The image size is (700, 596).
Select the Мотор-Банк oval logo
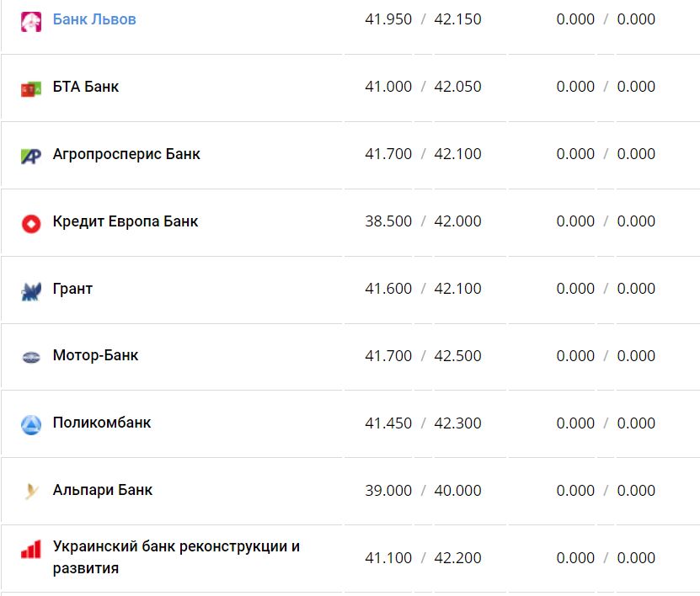click(32, 355)
